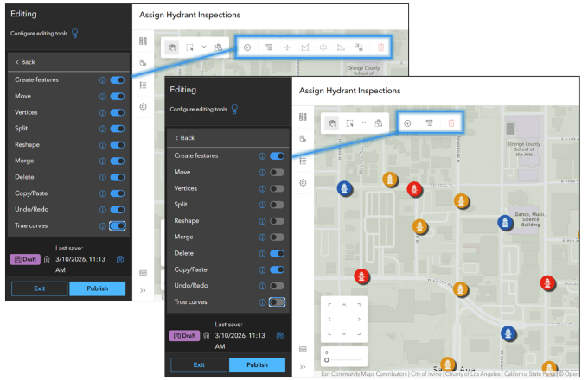588x380 pixels.
Task: Click the split tool in back window toolbar
Action: pos(323,47)
